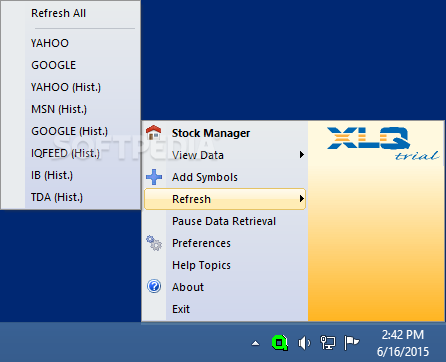The height and width of the screenshot is (362, 446).
Task: Expand the View Data submenu arrow
Action: tap(302, 155)
